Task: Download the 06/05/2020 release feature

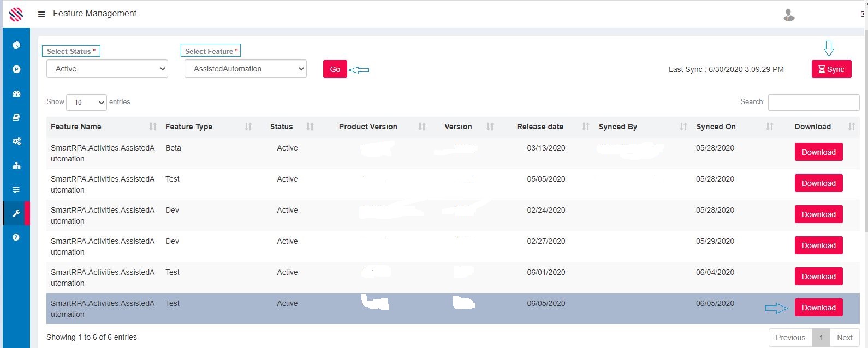Action: 818,308
